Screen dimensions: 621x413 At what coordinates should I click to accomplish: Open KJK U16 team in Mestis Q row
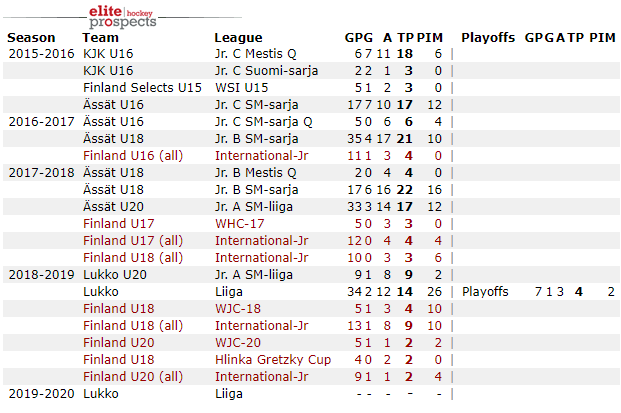(x=108, y=53)
